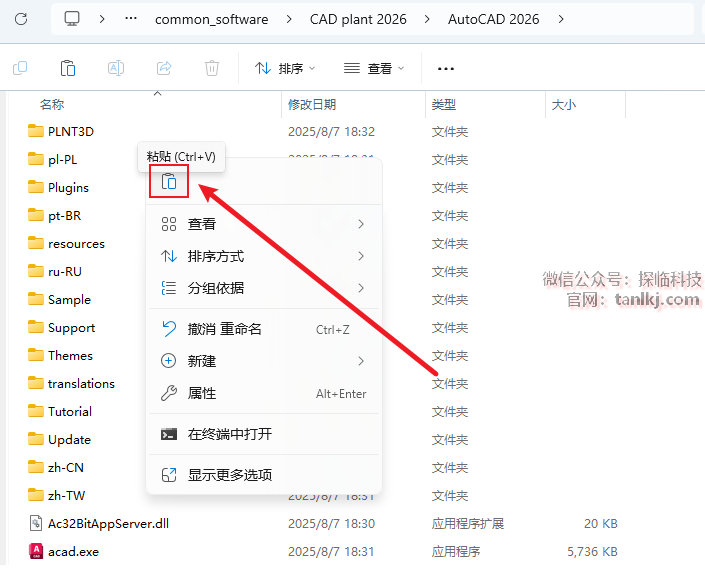
Task: Select 显示更多选项 in the context menu
Action: [x=264, y=475]
